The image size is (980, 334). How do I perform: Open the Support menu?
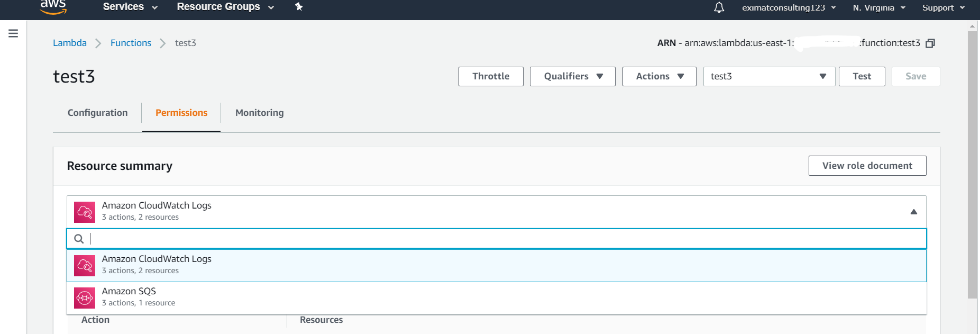point(944,7)
